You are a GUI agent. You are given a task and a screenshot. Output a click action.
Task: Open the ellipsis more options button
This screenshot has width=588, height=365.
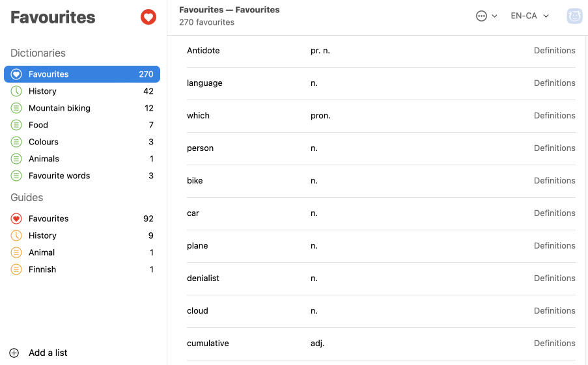(481, 16)
